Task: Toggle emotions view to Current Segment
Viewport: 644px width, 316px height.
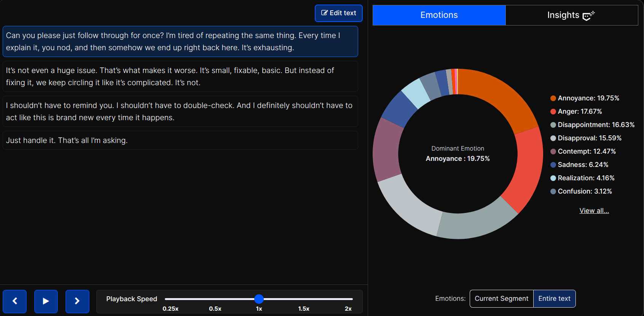Action: (501, 299)
